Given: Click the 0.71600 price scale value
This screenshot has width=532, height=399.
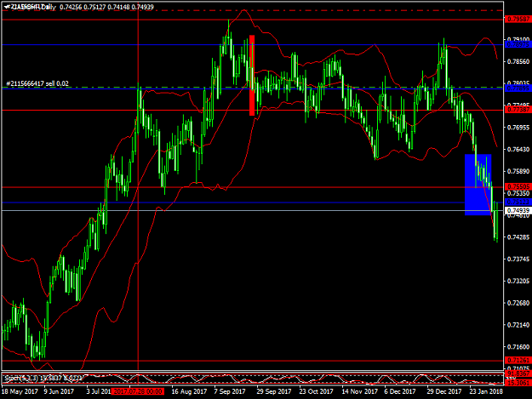Looking at the screenshot, I should point(518,347).
